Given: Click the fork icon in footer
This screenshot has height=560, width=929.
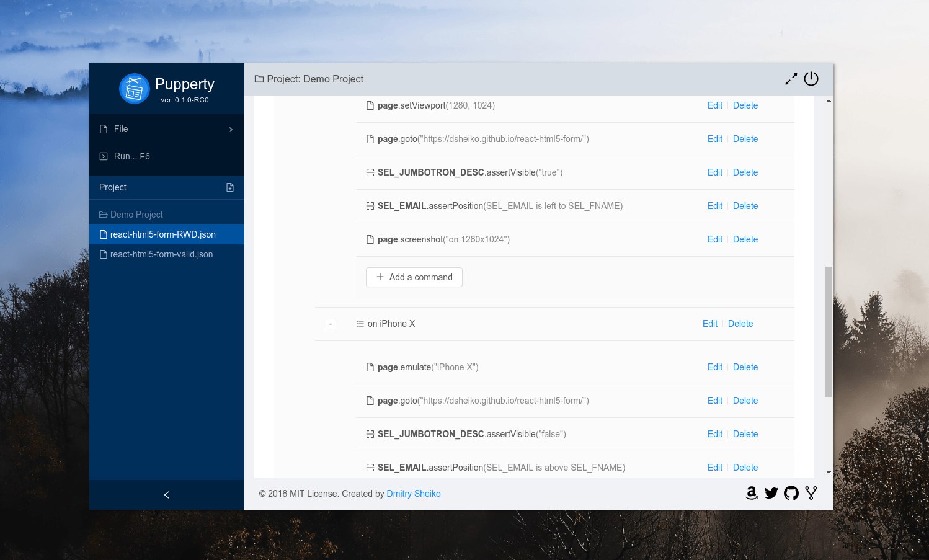Looking at the screenshot, I should [811, 493].
